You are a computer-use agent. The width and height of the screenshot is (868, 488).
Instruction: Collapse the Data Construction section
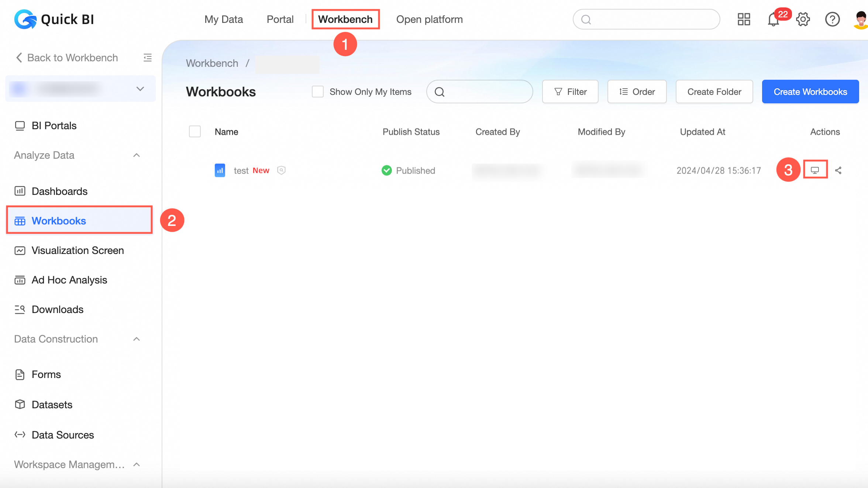(x=137, y=339)
